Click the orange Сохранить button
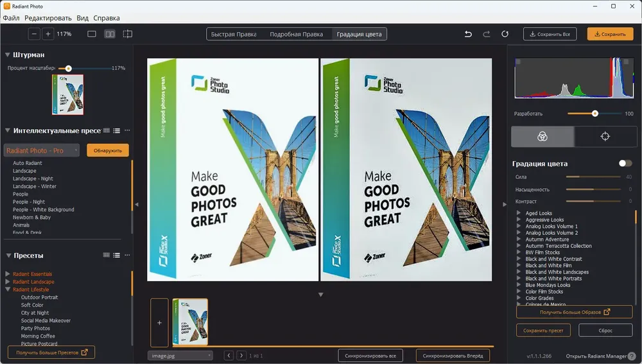Screen dimensions: 642x364 tap(610, 34)
